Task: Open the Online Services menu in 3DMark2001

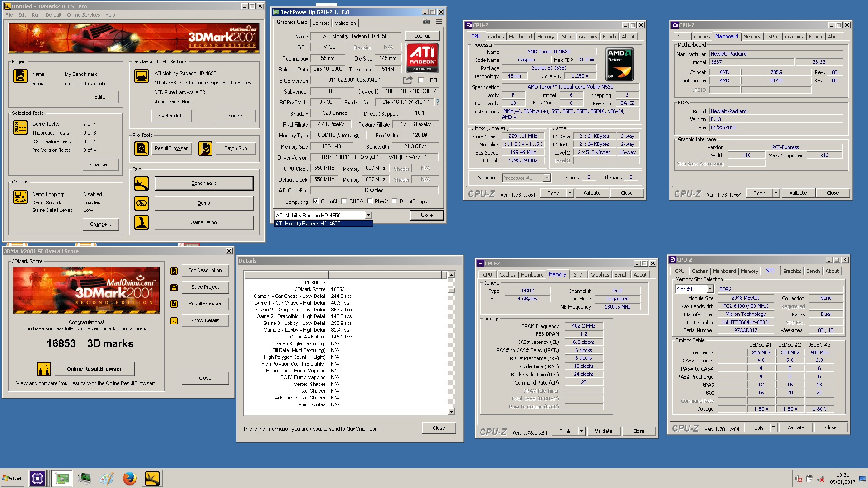Action: 84,15
